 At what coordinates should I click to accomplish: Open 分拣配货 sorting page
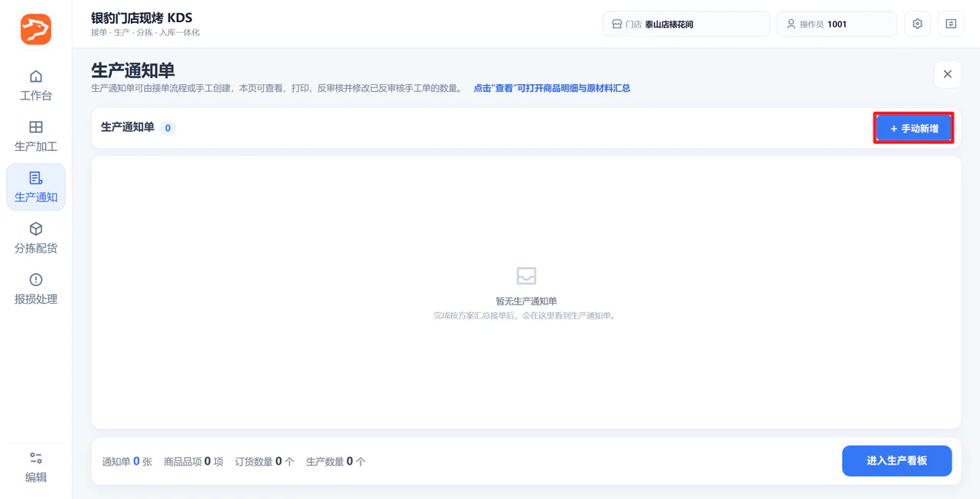coord(36,238)
